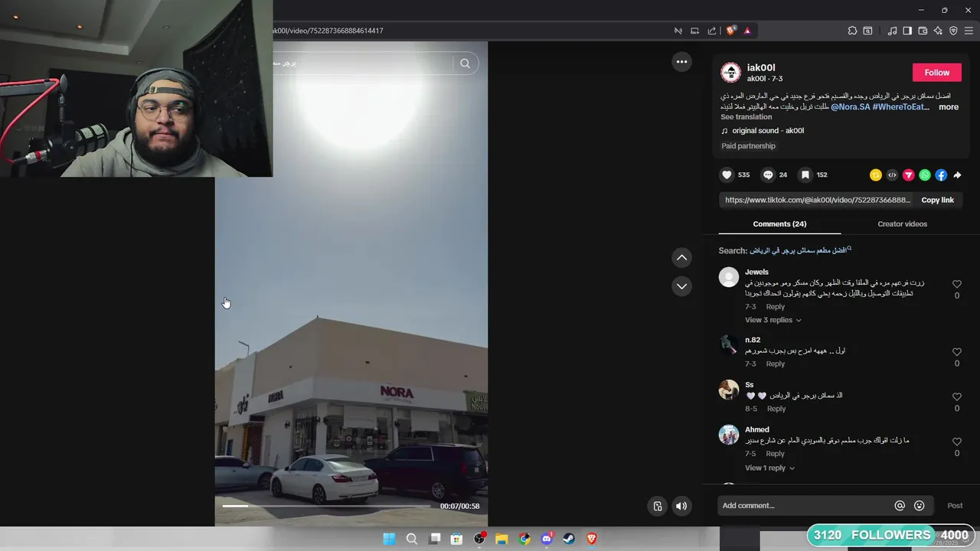Like the comment by Ss
The width and height of the screenshot is (980, 551).
[x=956, y=397]
